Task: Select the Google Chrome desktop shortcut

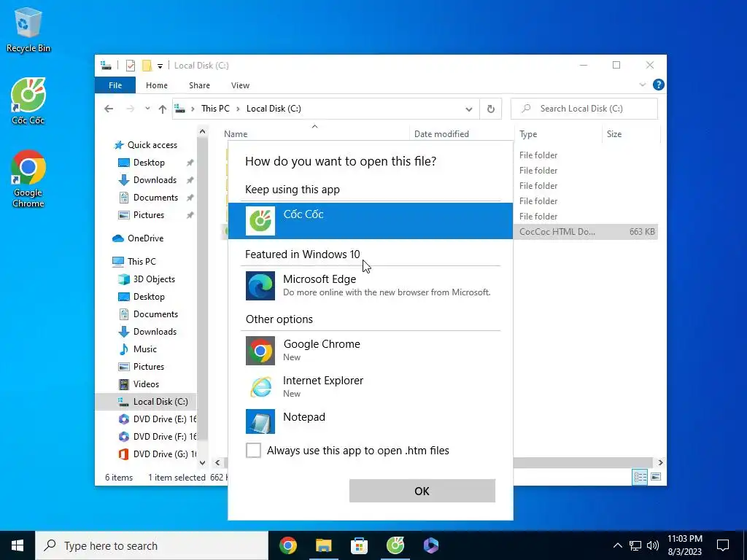Action: [28, 179]
